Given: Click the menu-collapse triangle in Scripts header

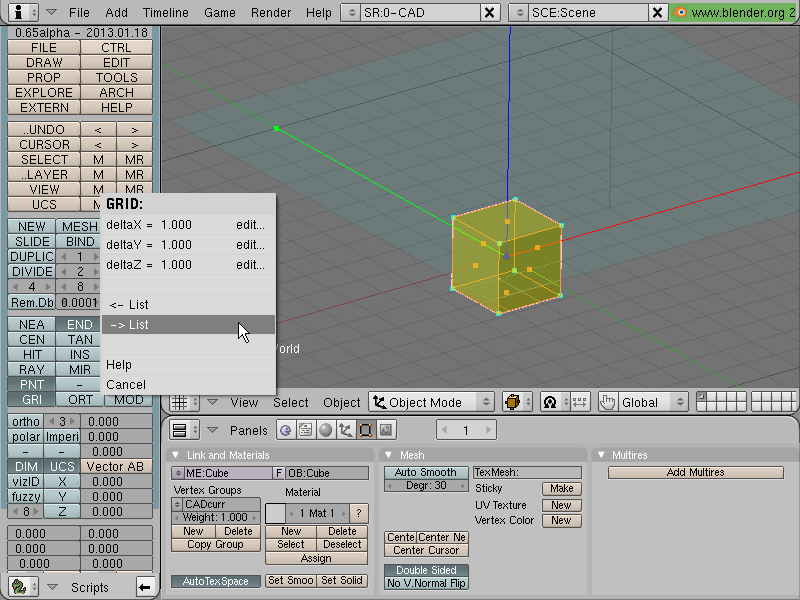Looking at the screenshot, I should tap(52, 587).
